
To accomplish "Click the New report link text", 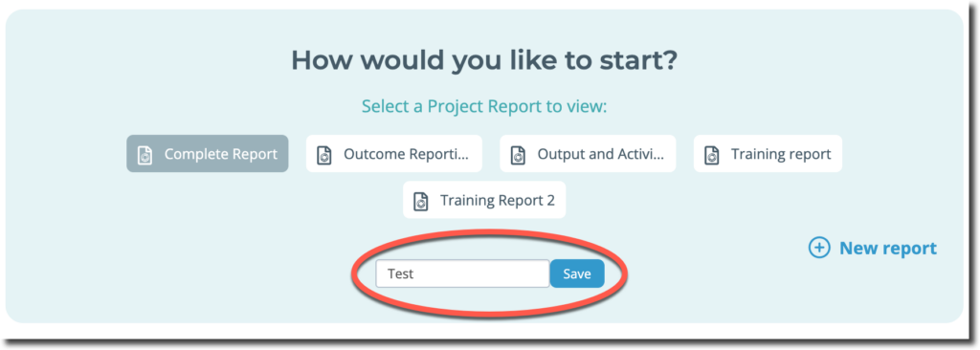I will click(887, 248).
